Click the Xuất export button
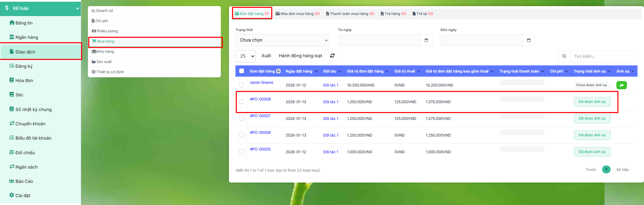This screenshot has height=205, width=644. (x=266, y=56)
